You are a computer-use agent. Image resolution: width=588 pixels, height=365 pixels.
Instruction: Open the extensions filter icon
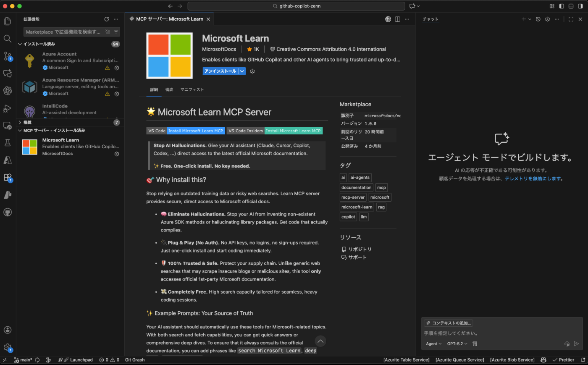click(116, 32)
